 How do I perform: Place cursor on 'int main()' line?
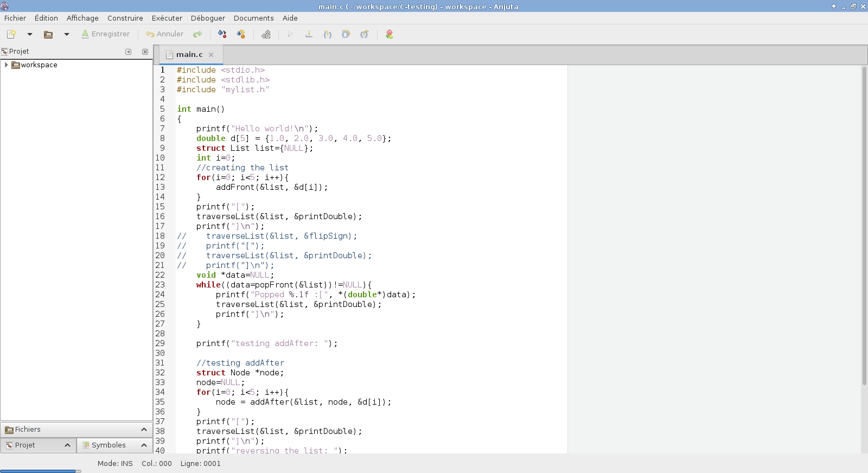click(201, 109)
